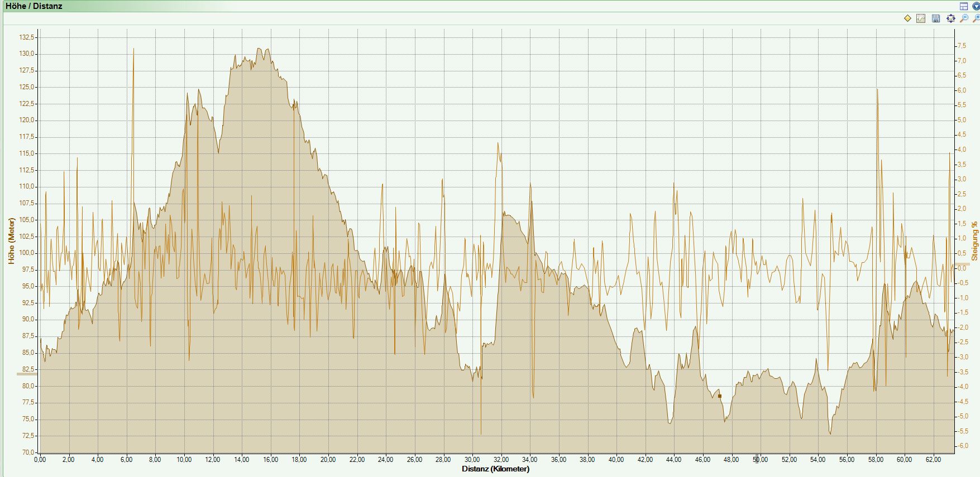Click the Steigung % right axis label
The width and height of the screenshot is (980, 477).
[x=974, y=241]
